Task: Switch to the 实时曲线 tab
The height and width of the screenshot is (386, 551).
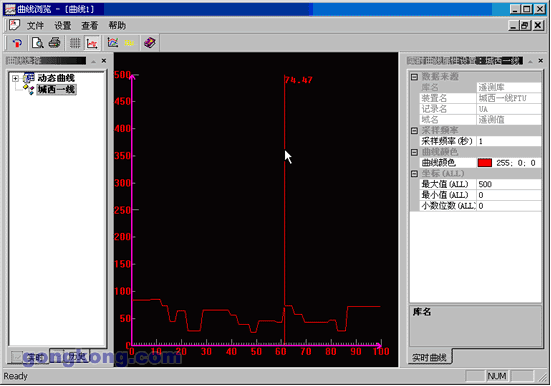Action: [430, 358]
